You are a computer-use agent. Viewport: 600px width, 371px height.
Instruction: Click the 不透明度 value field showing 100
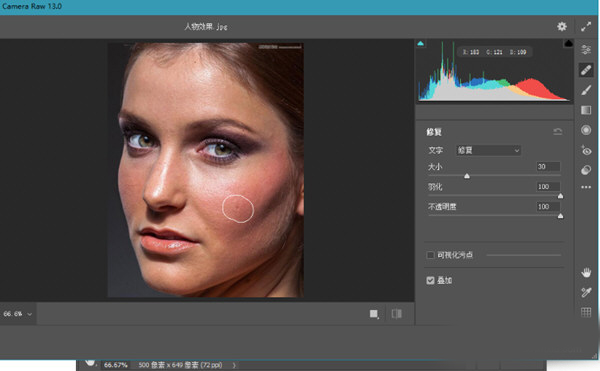click(x=548, y=207)
